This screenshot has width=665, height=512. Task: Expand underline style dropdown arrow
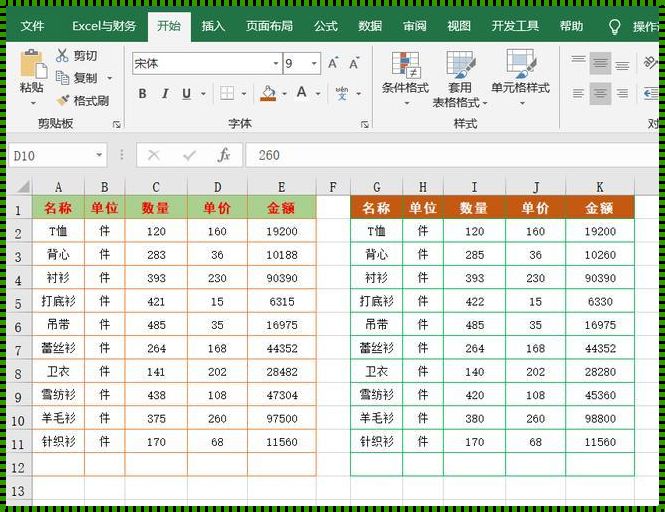point(204,93)
